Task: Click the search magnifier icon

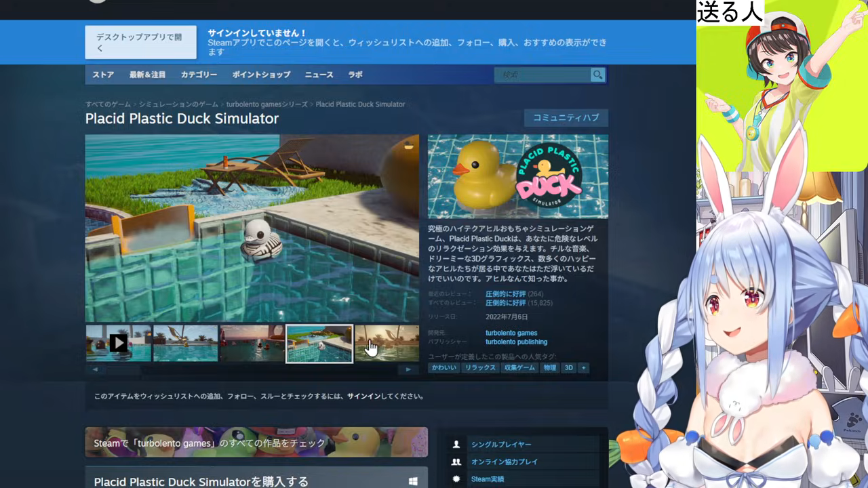Action: tap(597, 75)
